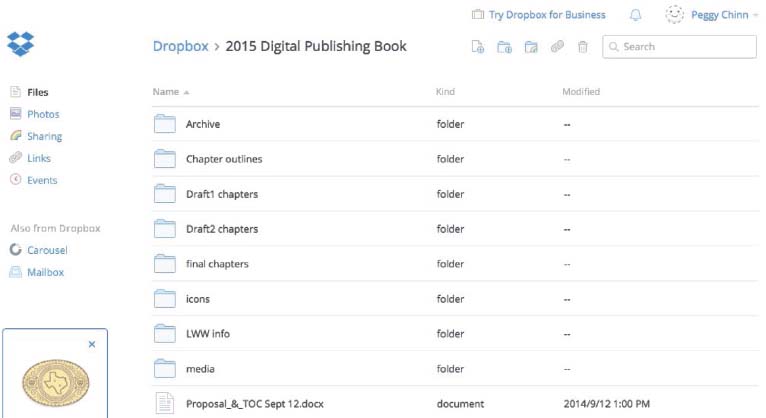Open Proposal_&_TOC Sept 12.docx file name

[255, 404]
